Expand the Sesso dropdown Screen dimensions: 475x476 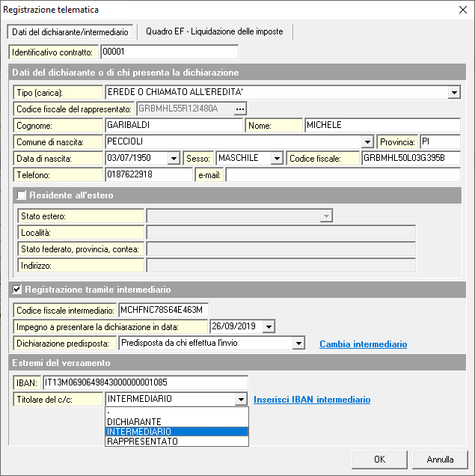(x=276, y=159)
